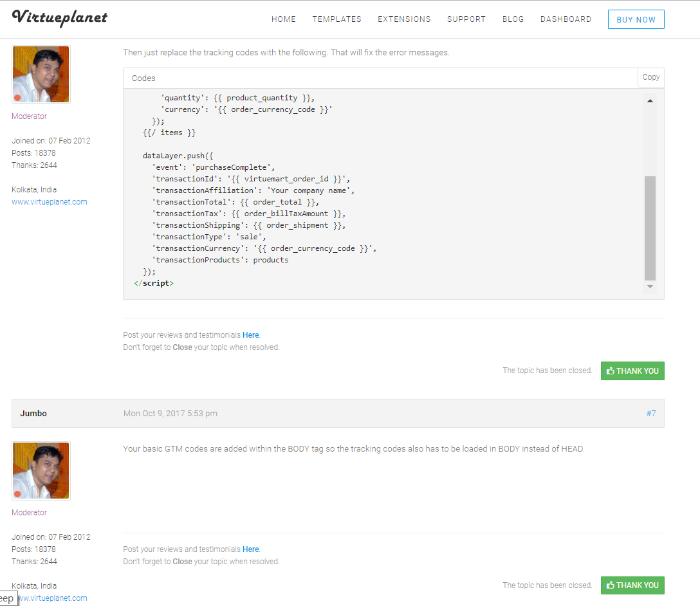Screen dimensions: 700x606
Task: Click 'Here' reviews link in second post
Action: click(250, 549)
